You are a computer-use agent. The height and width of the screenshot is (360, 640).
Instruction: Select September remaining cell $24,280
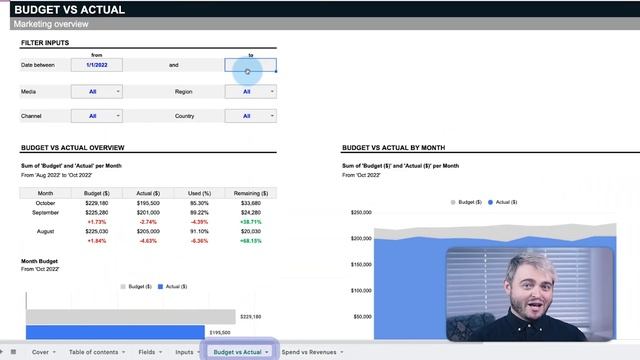click(251, 212)
